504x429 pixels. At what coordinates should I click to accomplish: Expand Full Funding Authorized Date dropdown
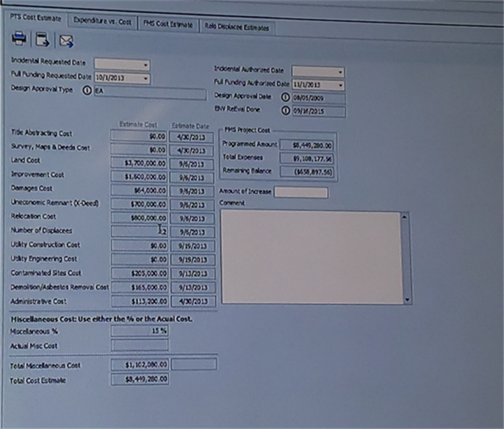point(340,85)
